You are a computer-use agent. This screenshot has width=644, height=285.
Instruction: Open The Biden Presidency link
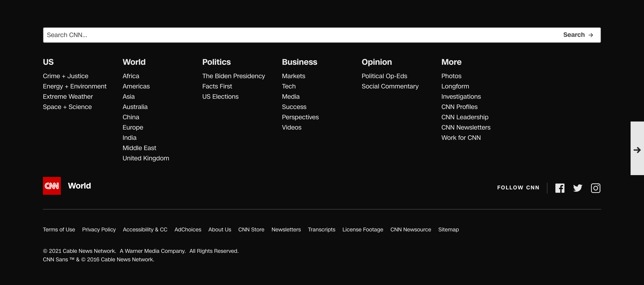pos(233,76)
